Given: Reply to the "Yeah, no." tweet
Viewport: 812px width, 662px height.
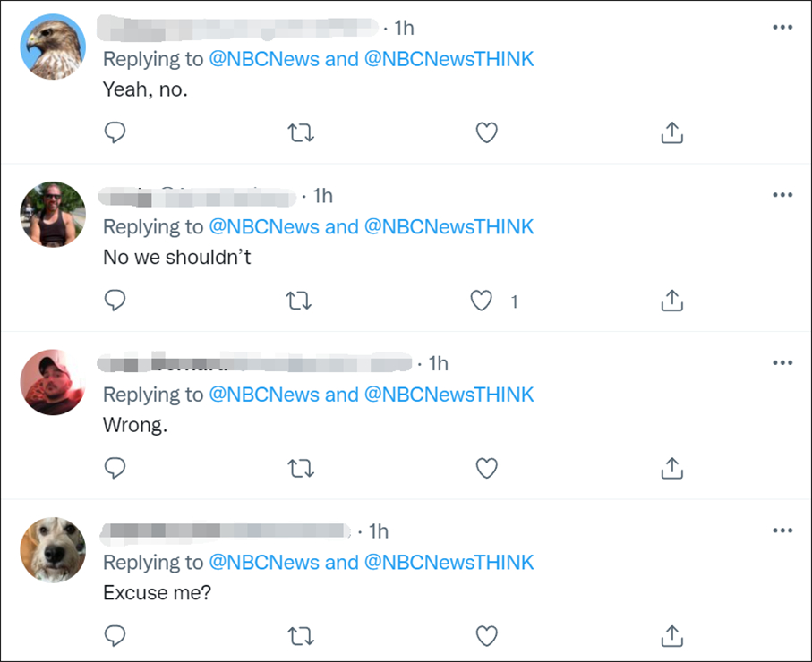Looking at the screenshot, I should [115, 133].
